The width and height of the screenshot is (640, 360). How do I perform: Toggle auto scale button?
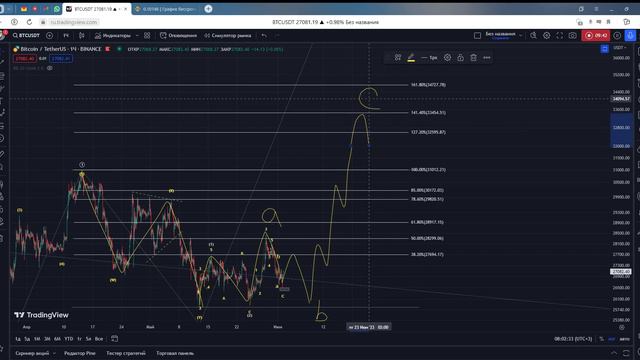tap(624, 339)
